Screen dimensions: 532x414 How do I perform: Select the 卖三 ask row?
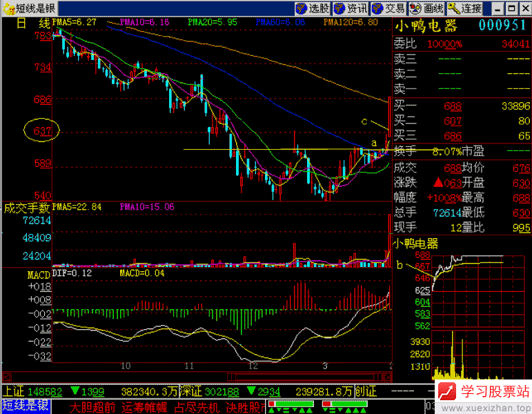pos(462,59)
